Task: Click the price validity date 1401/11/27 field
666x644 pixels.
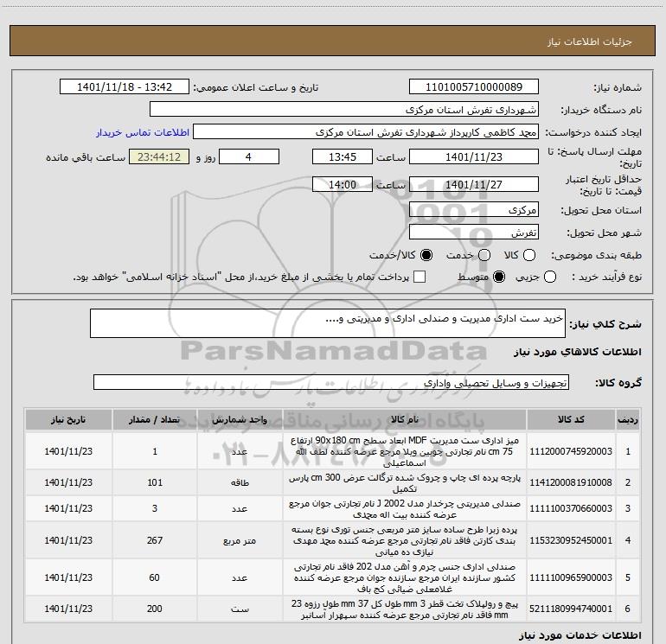Action: [474, 185]
